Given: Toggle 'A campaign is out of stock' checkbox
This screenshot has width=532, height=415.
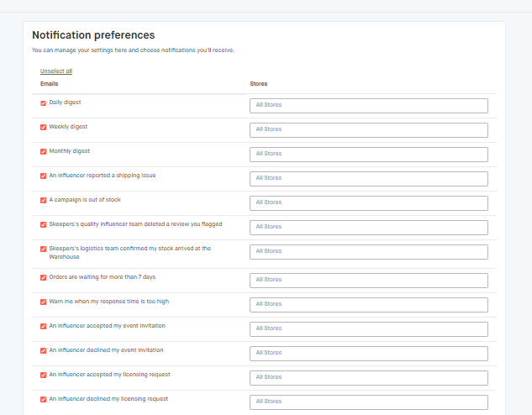Looking at the screenshot, I should [44, 201].
